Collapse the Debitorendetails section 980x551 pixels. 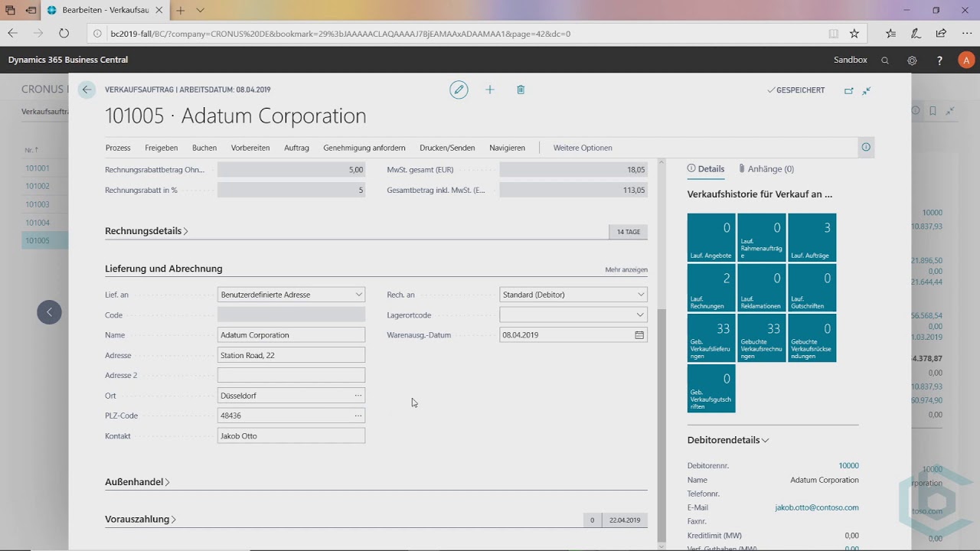[x=728, y=440]
